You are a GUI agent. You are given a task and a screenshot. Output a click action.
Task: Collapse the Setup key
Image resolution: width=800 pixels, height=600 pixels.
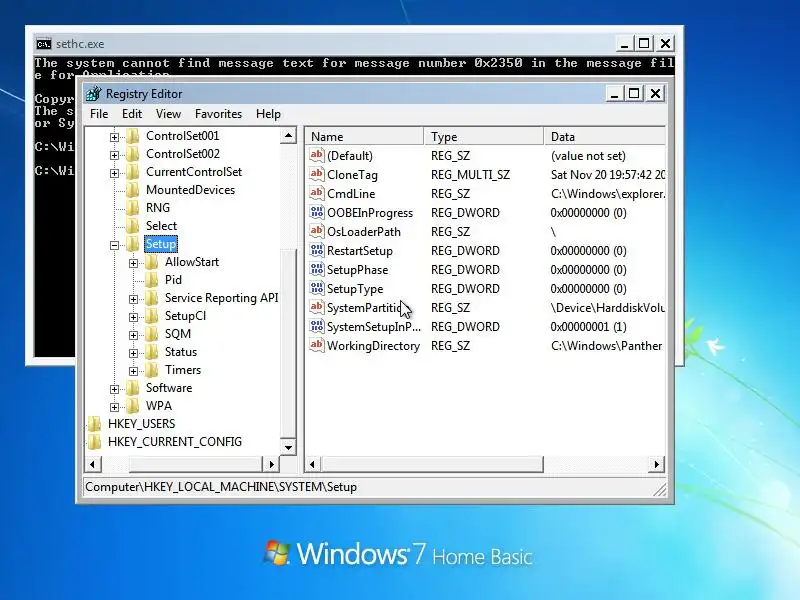114,245
